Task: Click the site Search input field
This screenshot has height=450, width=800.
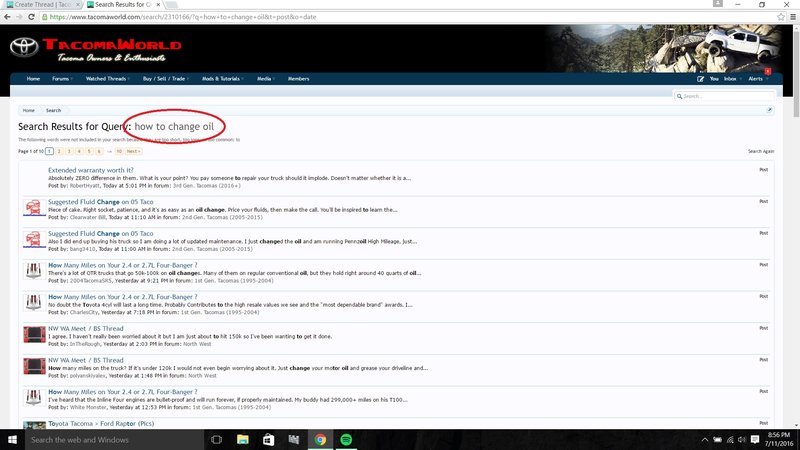Action: click(x=724, y=96)
